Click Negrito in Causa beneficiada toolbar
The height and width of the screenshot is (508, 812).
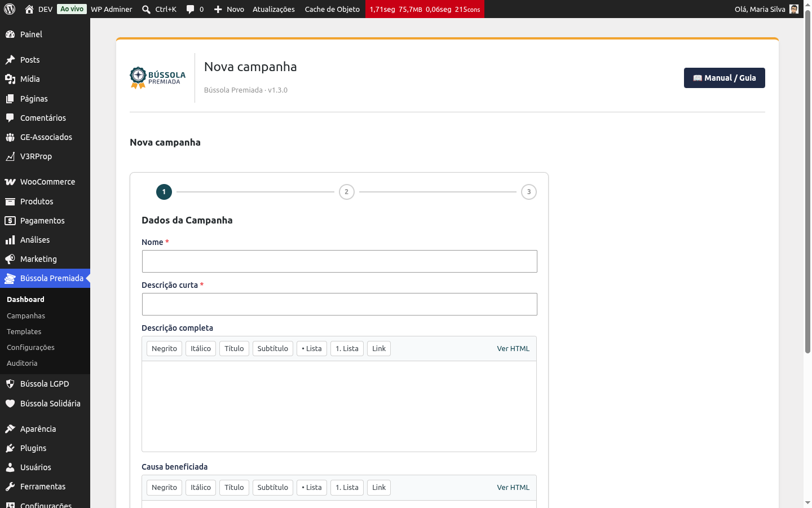tap(164, 488)
